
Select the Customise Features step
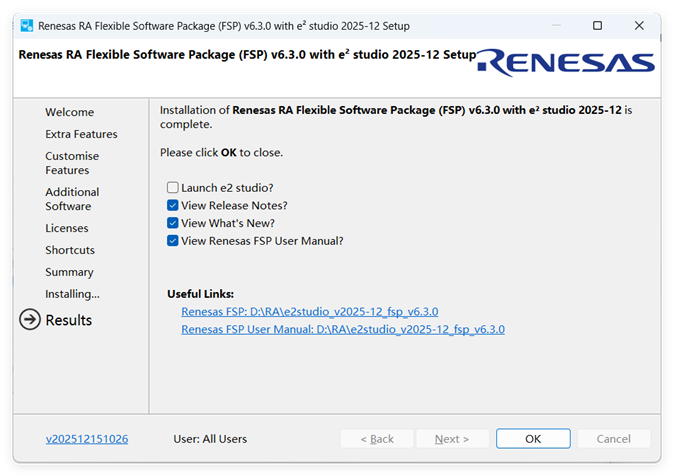72,163
